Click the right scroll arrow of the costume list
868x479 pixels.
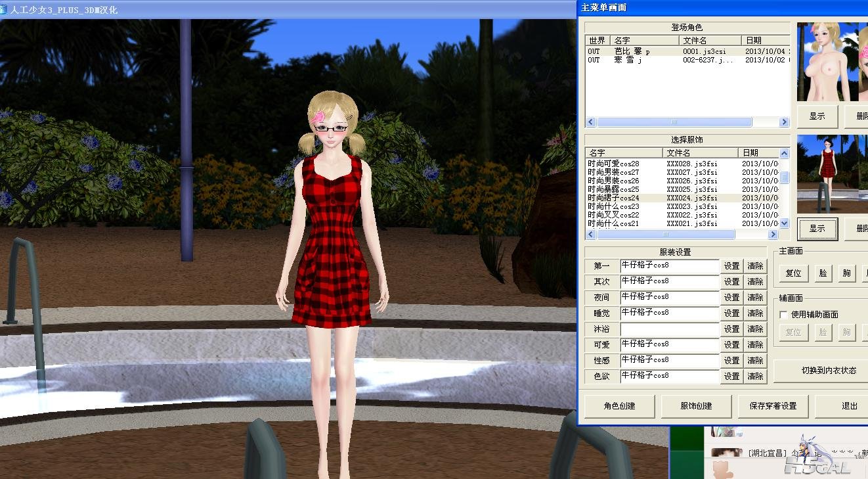[773, 235]
